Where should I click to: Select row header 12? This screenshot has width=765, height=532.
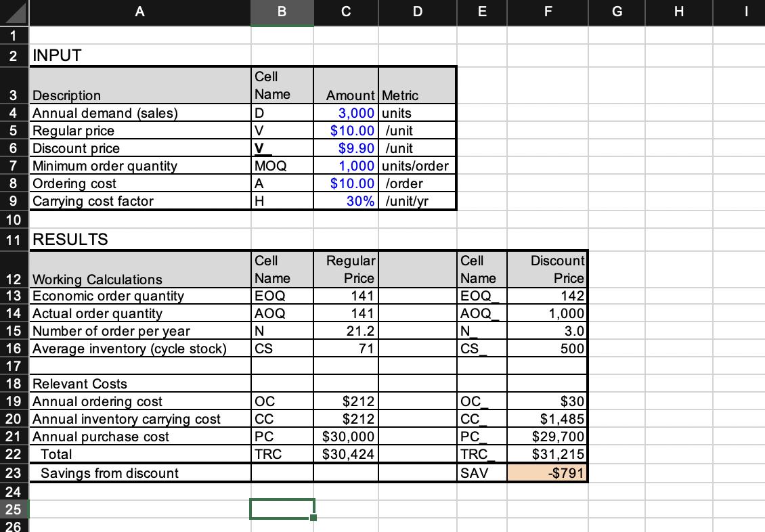coord(14,278)
